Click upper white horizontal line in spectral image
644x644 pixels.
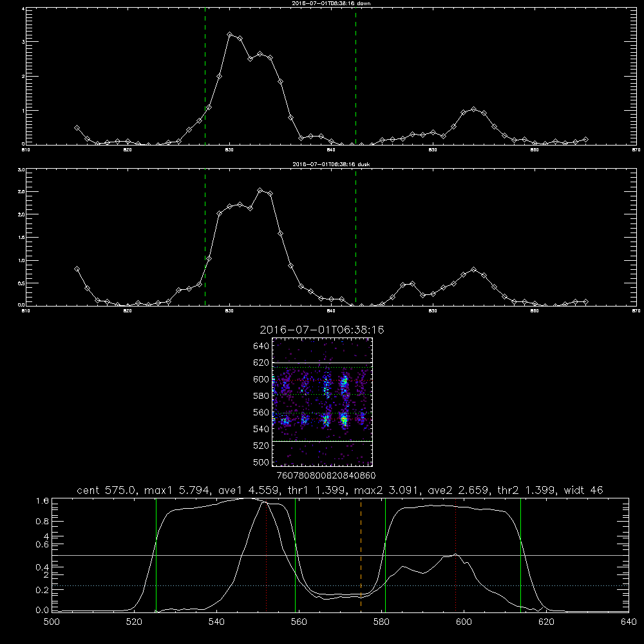(323, 363)
